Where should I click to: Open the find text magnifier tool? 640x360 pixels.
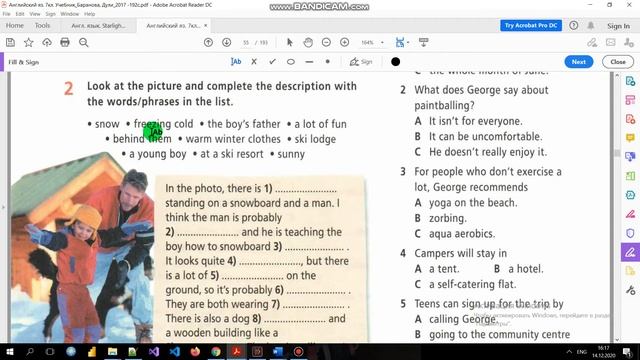click(84, 42)
